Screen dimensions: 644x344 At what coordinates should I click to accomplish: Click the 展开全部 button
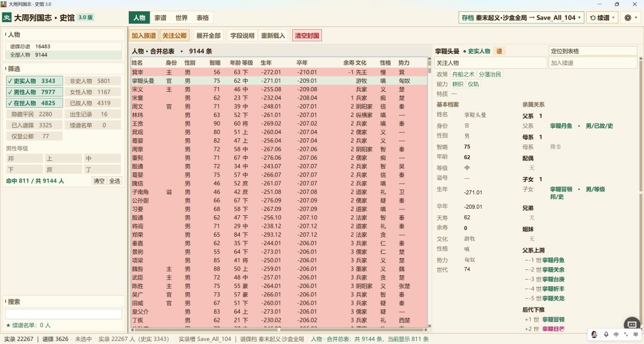click(208, 36)
